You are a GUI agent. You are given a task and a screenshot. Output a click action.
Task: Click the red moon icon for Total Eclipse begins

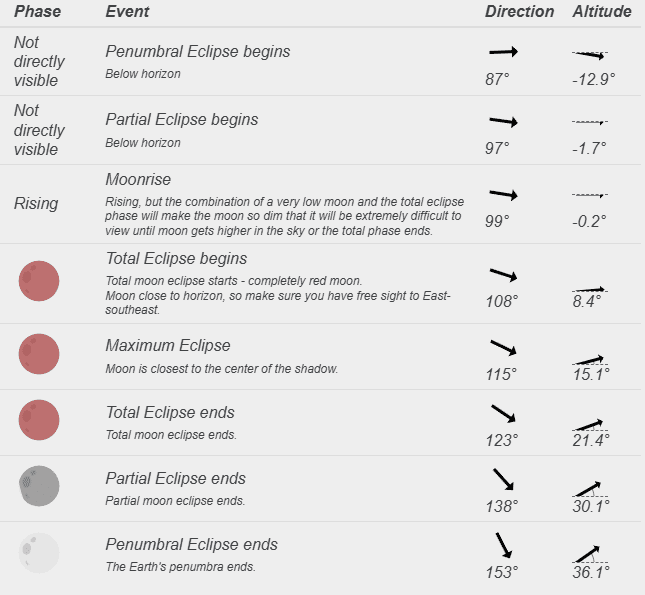(39, 281)
